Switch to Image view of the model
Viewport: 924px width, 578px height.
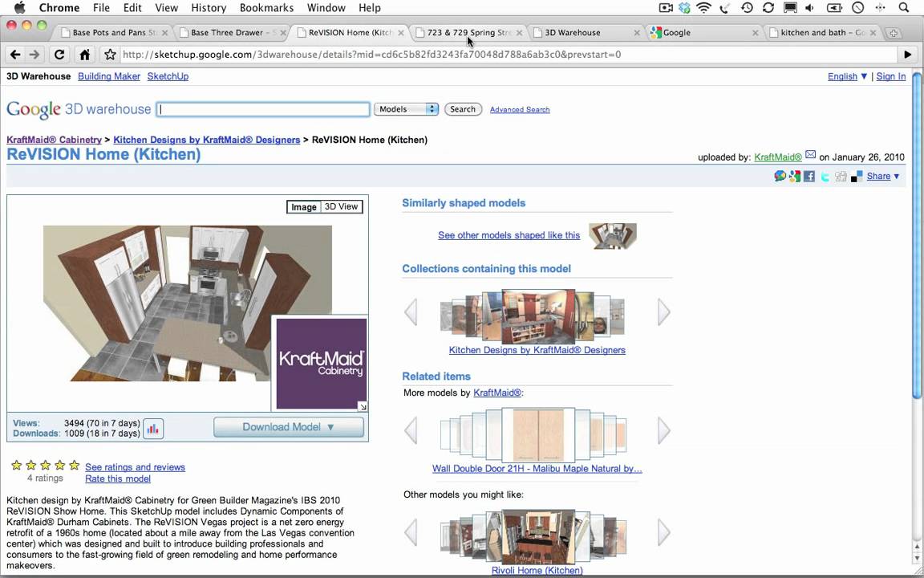click(304, 207)
